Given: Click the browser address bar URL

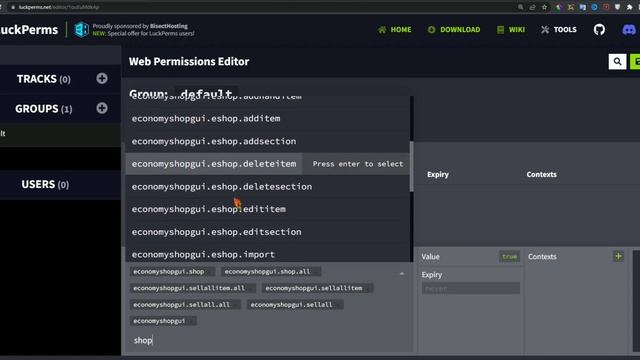Looking at the screenshot, I should click(x=59, y=7).
